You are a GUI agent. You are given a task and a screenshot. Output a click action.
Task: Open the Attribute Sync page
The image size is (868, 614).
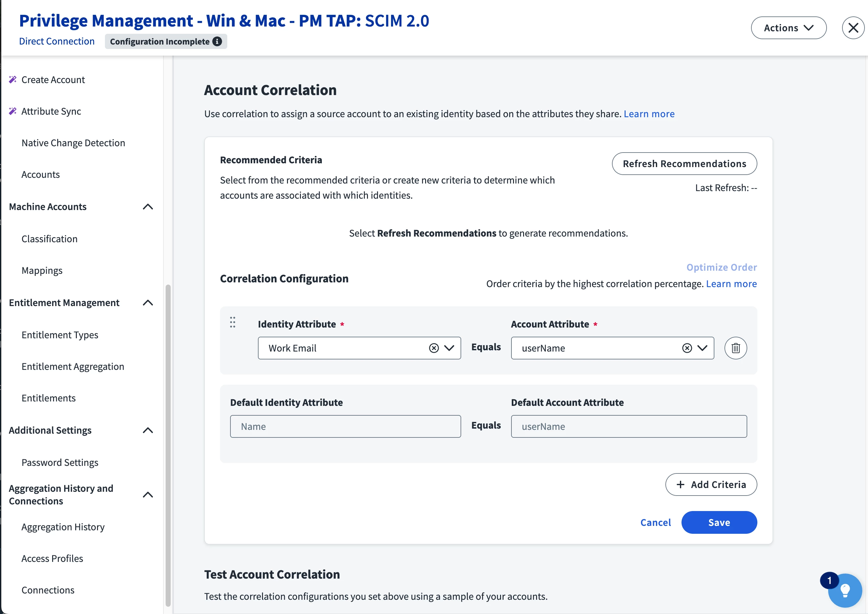click(51, 111)
